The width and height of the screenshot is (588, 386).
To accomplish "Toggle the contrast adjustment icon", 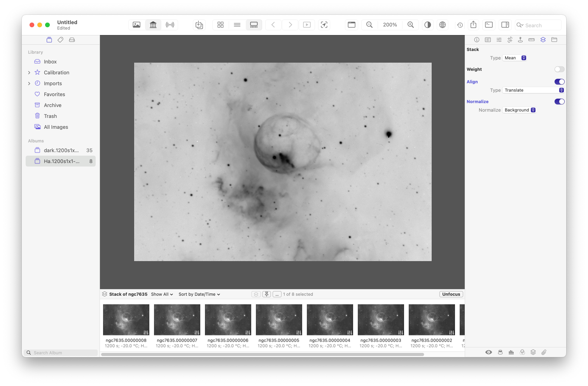I will tap(427, 25).
